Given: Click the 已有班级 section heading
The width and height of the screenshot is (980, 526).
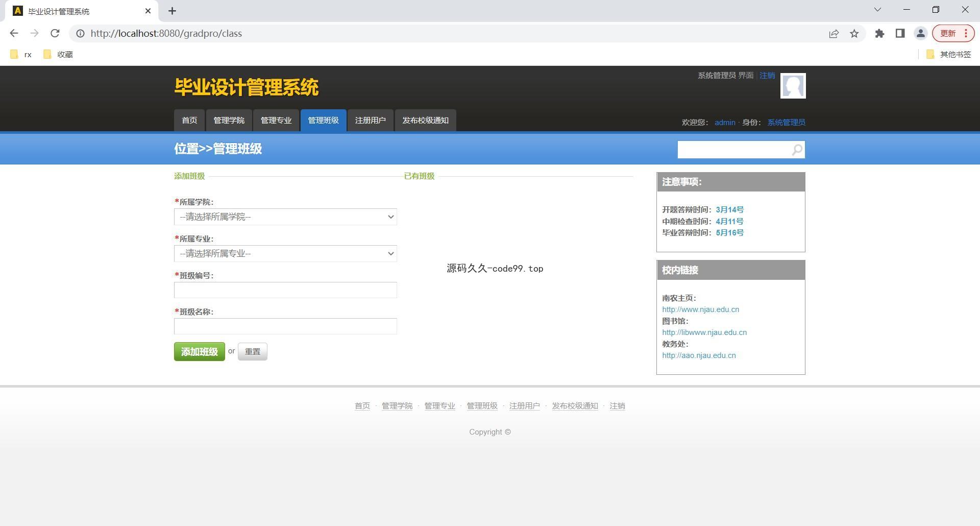Looking at the screenshot, I should tap(419, 176).
